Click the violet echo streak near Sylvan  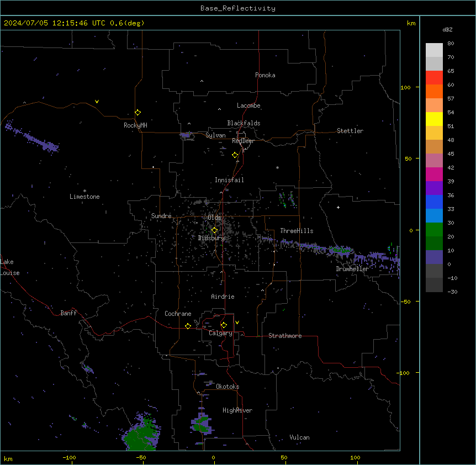(187, 136)
